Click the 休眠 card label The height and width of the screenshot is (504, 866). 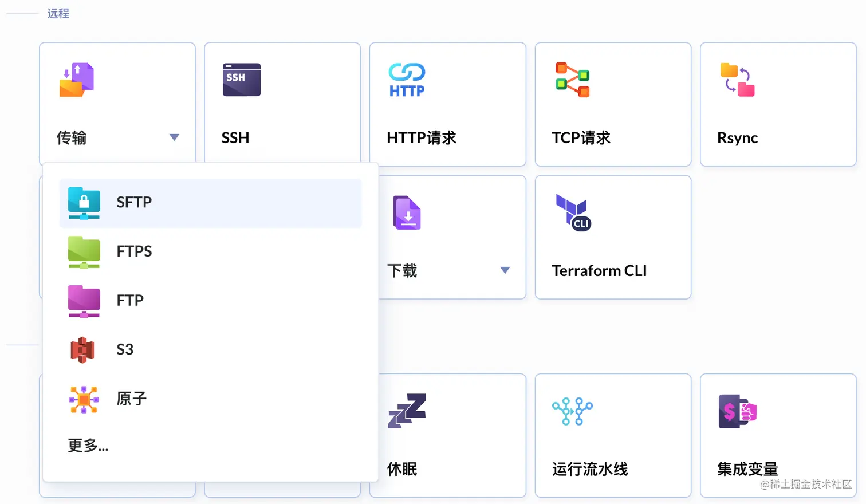(402, 469)
